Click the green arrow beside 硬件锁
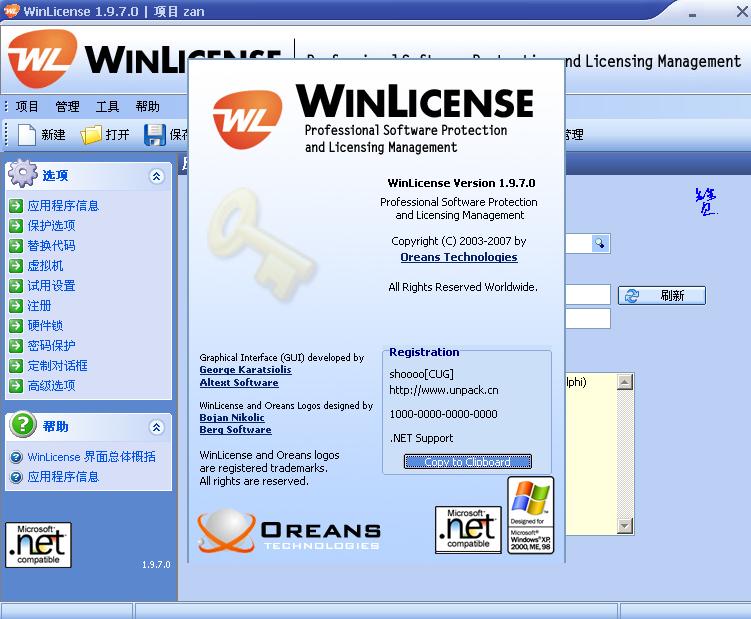 pyautogui.click(x=16, y=326)
